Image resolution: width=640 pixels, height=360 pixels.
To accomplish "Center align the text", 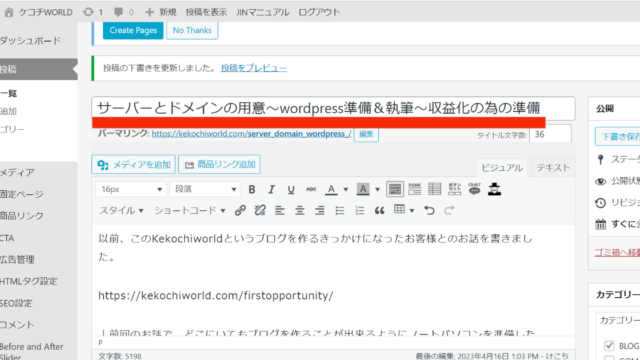I will coord(300,211).
